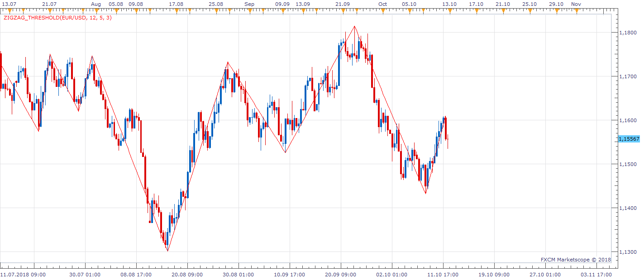The height and width of the screenshot is (280, 644).
Task: Click the 11.07.2018 09:00 bottom time label
Action: pyautogui.click(x=23, y=275)
